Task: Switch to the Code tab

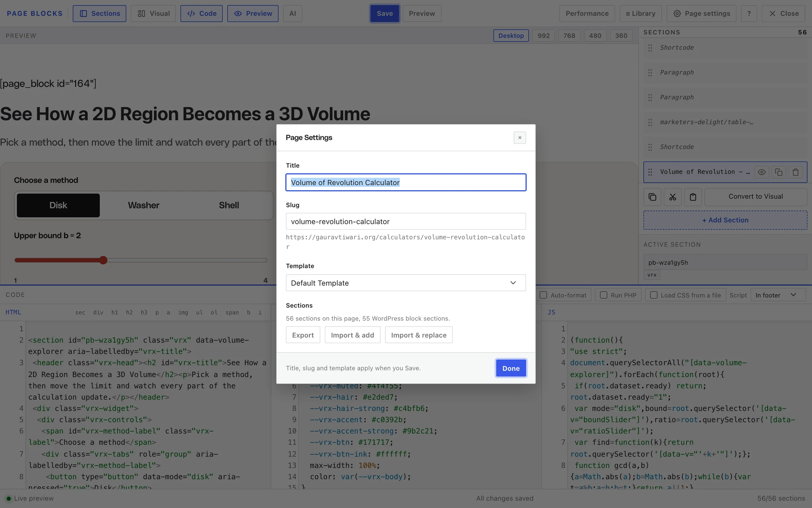Action: coord(201,14)
